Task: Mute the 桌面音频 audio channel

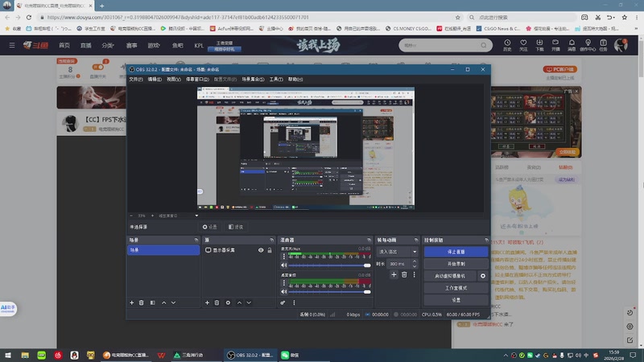Action: (284, 292)
